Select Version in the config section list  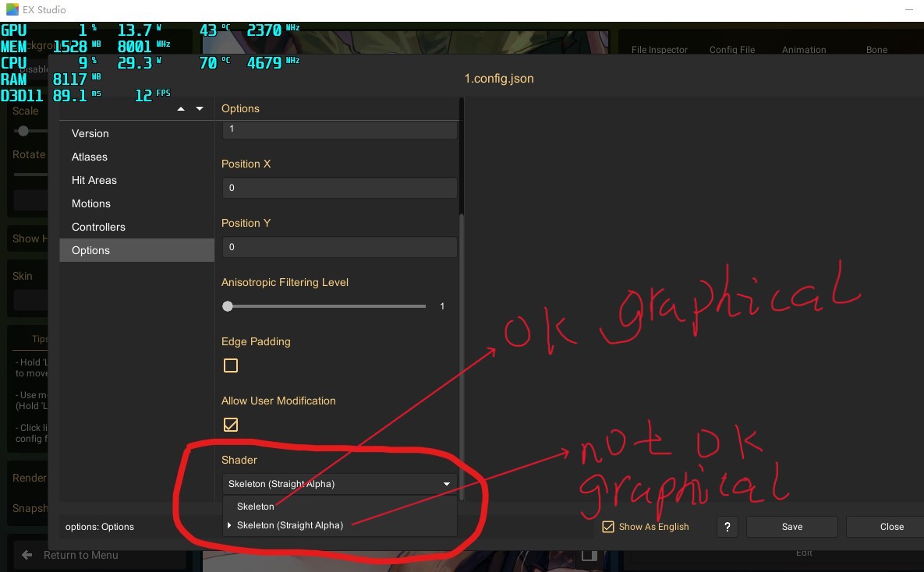point(136,134)
